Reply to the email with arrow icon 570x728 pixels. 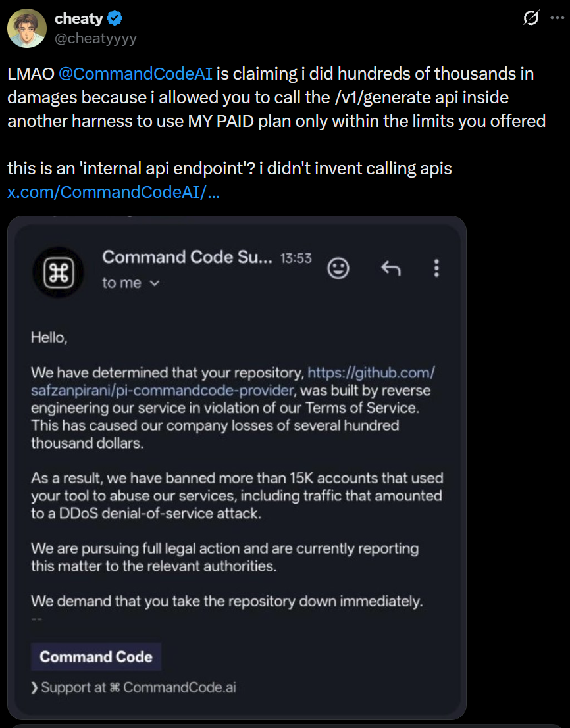pos(391,268)
